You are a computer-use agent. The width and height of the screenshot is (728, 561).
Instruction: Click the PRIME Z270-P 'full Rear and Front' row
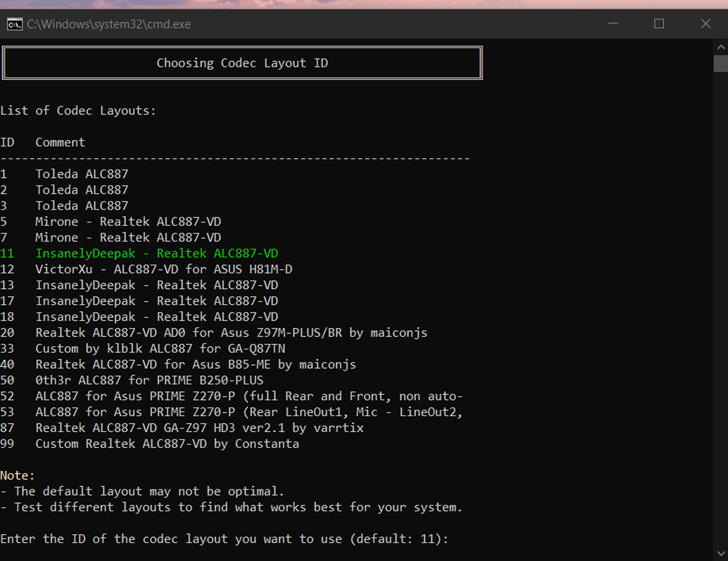point(232,396)
